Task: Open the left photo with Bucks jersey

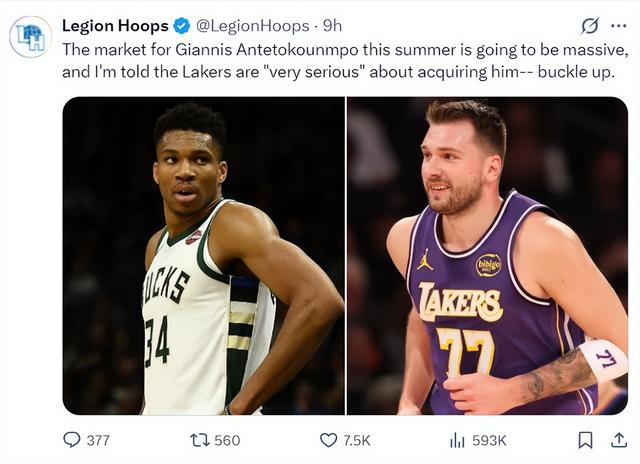Action: pos(204,255)
